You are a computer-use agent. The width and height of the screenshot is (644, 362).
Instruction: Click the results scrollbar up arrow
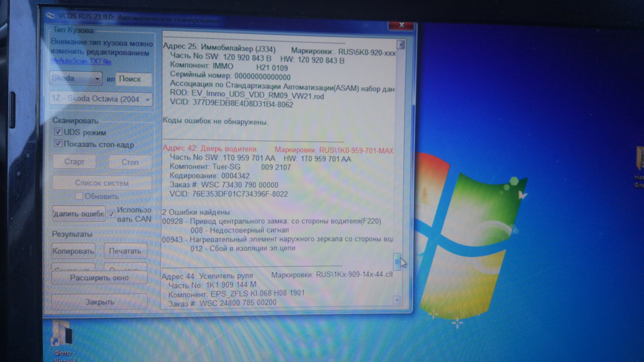400,44
